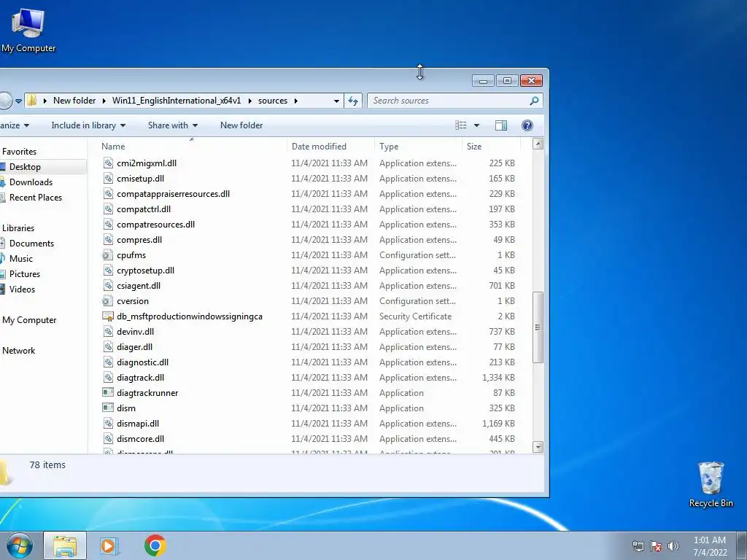Open Windows Explorer from the taskbar

point(65,545)
